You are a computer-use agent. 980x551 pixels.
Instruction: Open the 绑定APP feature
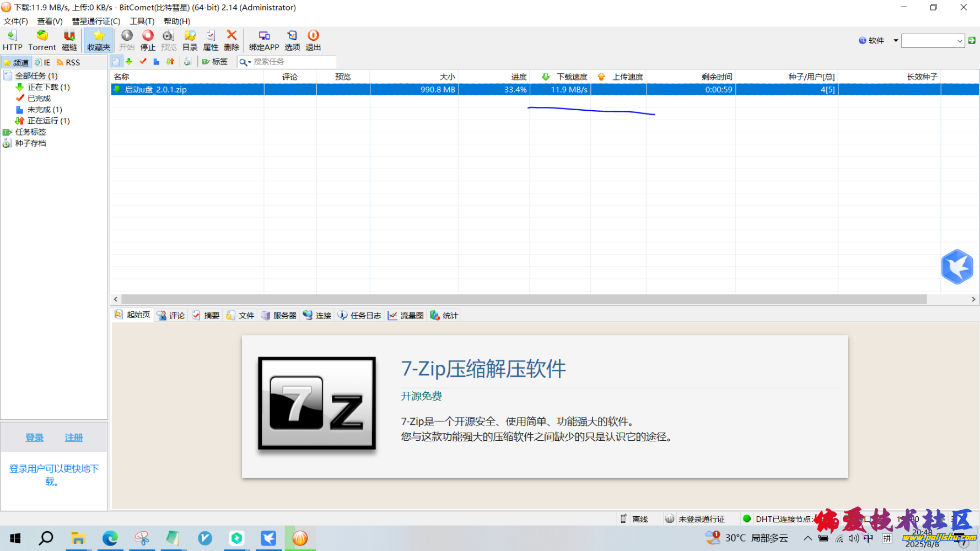click(x=263, y=40)
